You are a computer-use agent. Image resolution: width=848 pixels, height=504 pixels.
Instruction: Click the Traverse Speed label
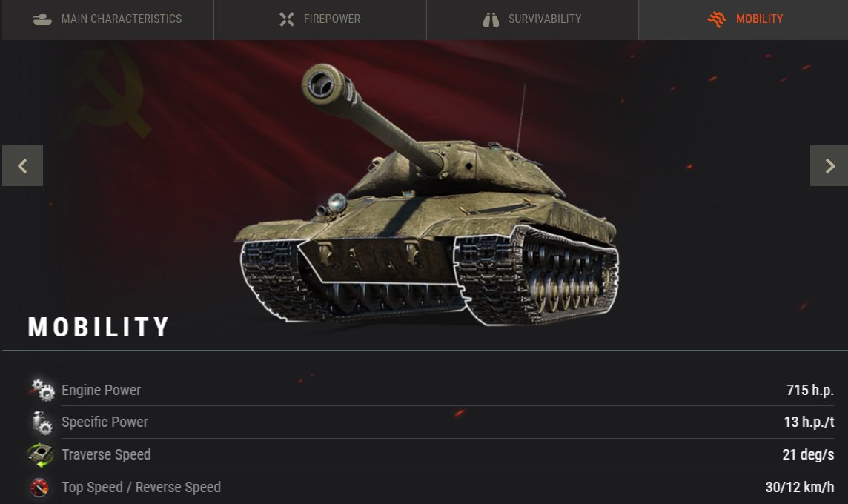pyautogui.click(x=106, y=454)
